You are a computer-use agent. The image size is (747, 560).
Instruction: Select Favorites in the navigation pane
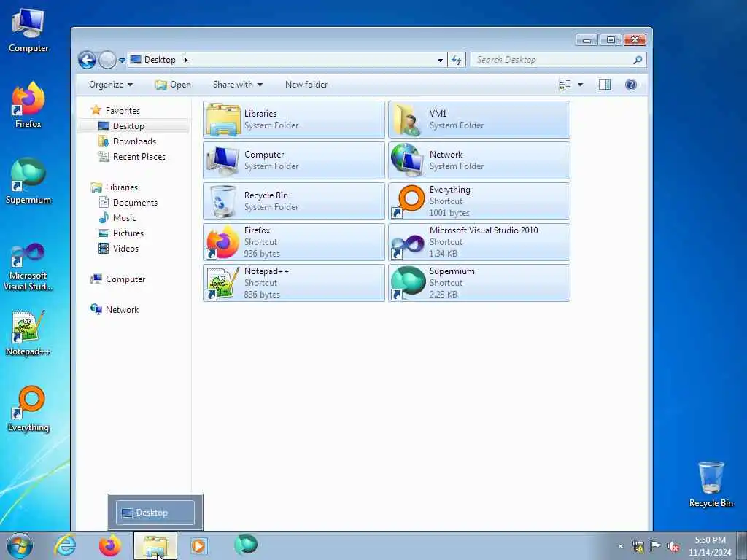(123, 111)
